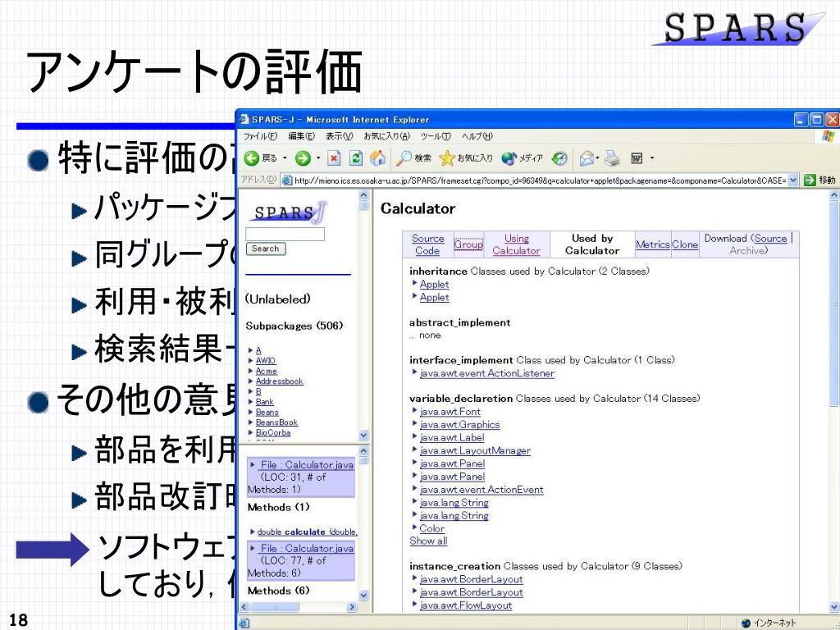Open the Clone tab
The image size is (840, 630).
pos(685,244)
